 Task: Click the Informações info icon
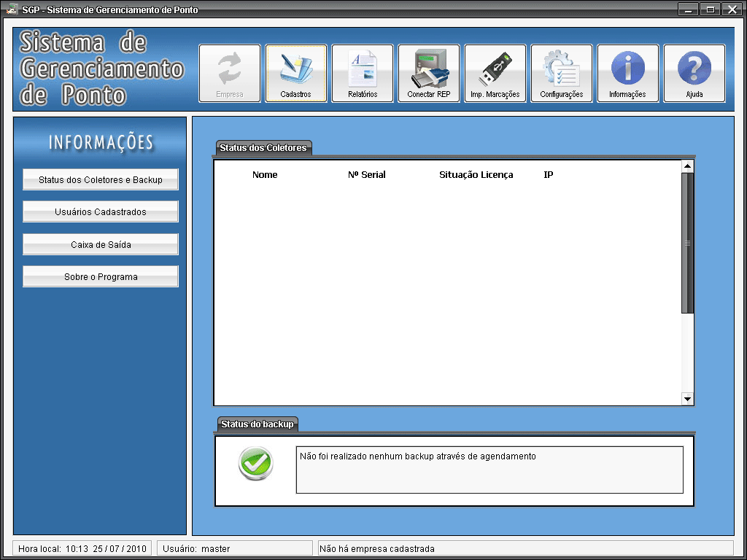pyautogui.click(x=627, y=73)
